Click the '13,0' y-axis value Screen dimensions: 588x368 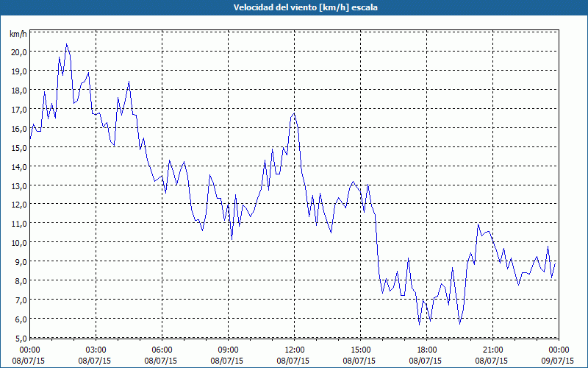19,186
